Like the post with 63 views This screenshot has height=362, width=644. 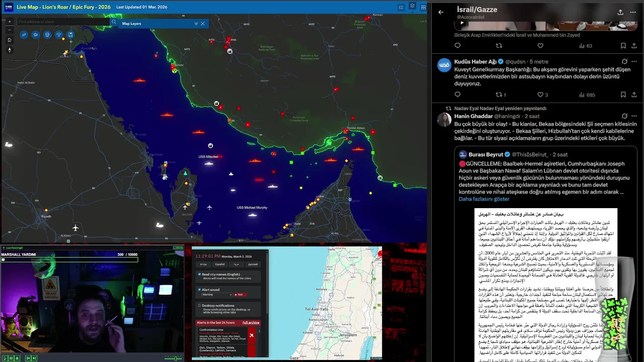(540, 46)
